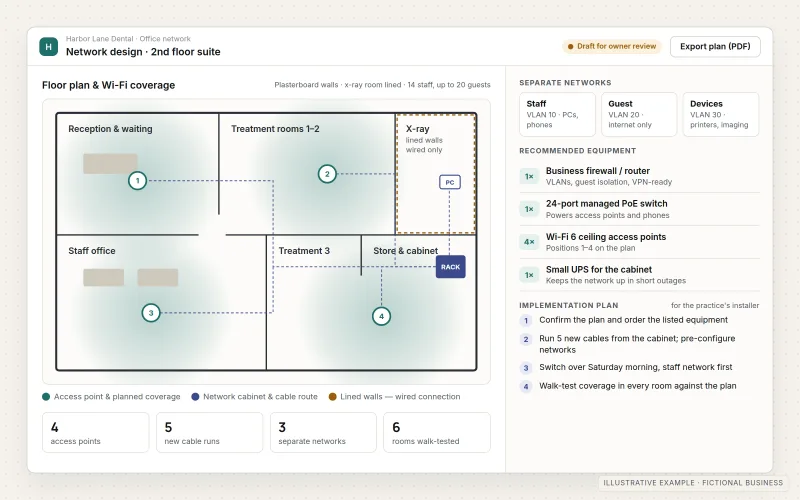Click SEPARATE NETWORKS section heading
The height and width of the screenshot is (500, 800).
pos(565,83)
